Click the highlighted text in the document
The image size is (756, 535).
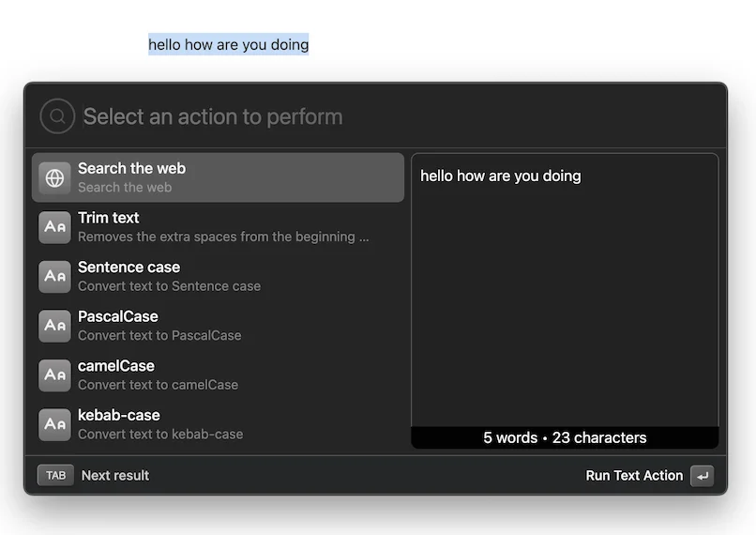[228, 44]
